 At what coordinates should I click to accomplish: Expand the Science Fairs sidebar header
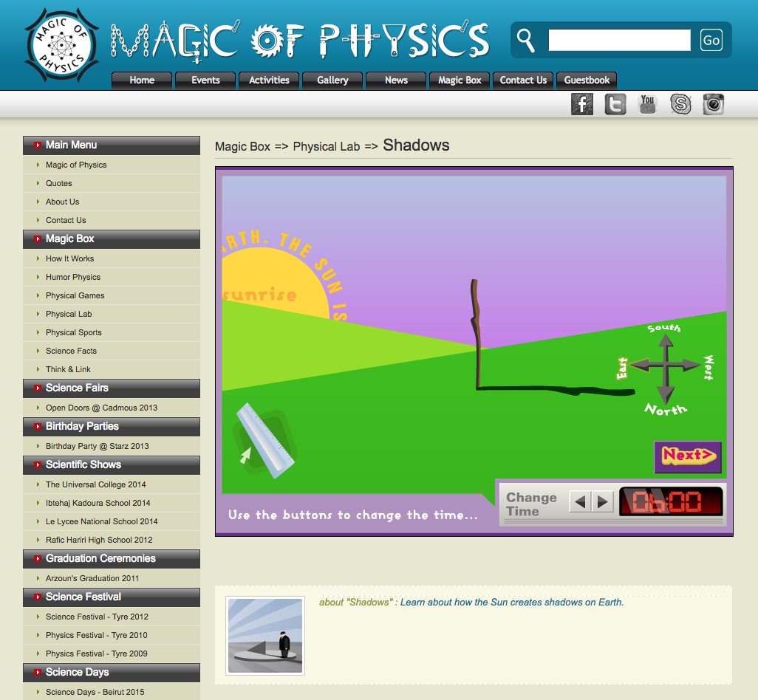[112, 388]
